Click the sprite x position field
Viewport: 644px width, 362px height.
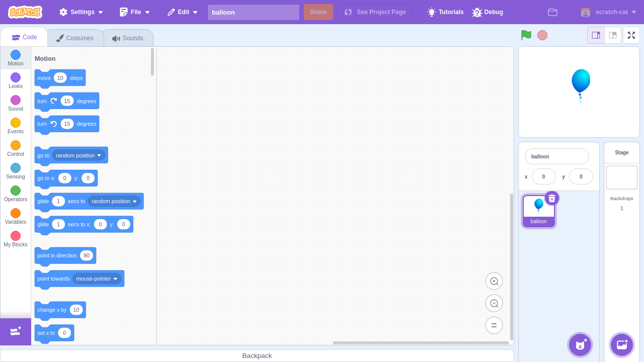point(544,176)
